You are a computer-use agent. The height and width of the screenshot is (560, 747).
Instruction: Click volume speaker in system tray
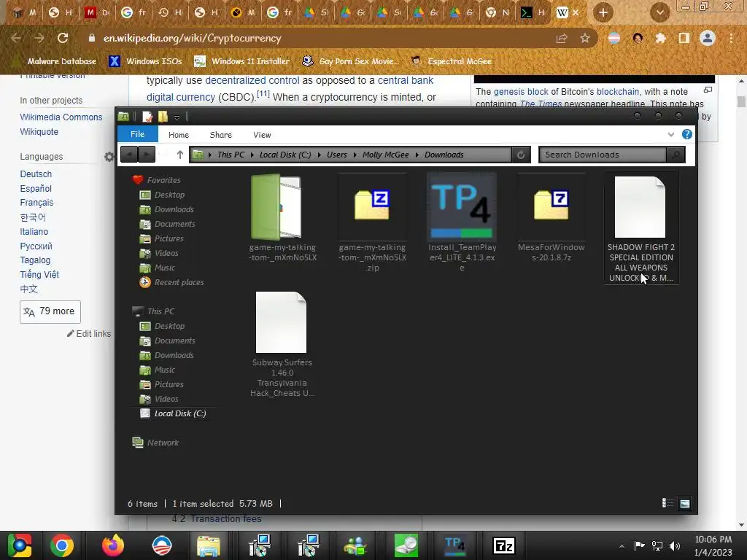(x=674, y=545)
